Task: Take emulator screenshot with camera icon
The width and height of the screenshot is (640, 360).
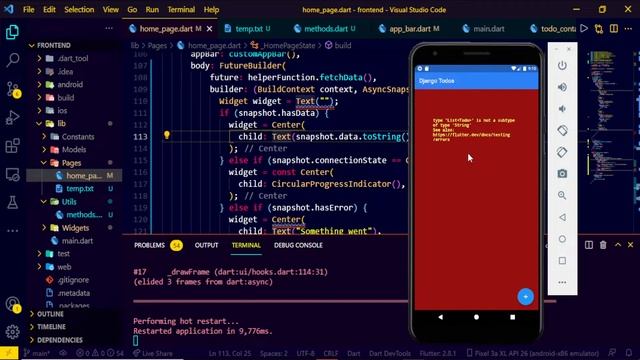Action: pyautogui.click(x=562, y=174)
